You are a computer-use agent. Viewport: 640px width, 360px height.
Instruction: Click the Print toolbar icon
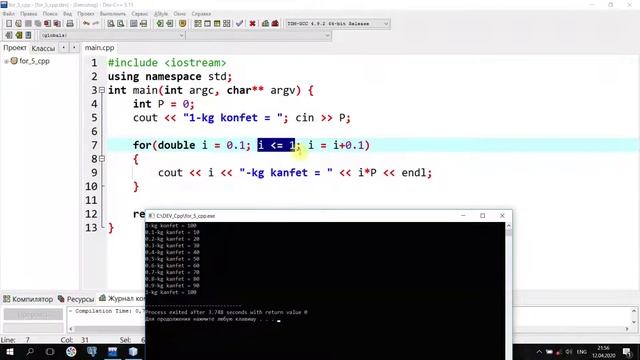70,24
